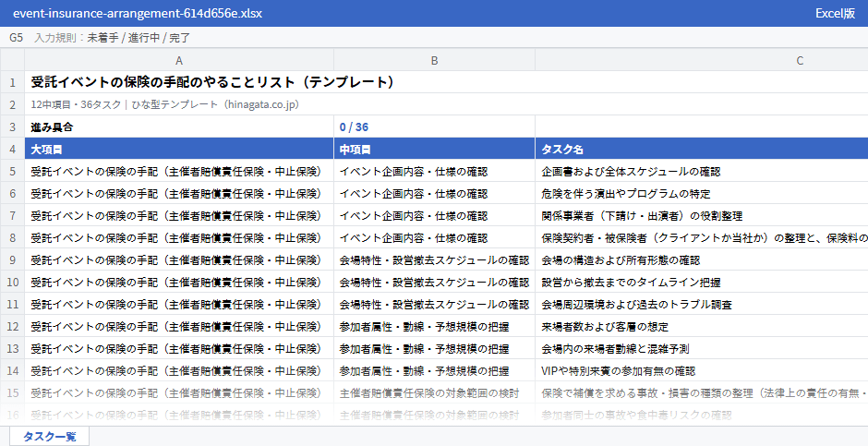Select cell 保険で補償を求める事故・損害の種類の整理
The width and height of the screenshot is (868, 446).
point(702,392)
